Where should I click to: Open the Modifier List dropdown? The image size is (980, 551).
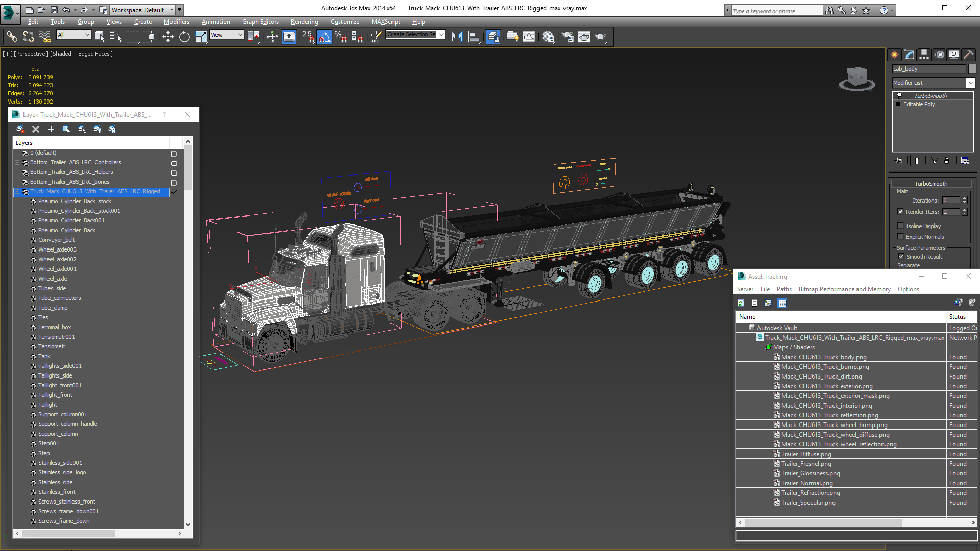(970, 83)
